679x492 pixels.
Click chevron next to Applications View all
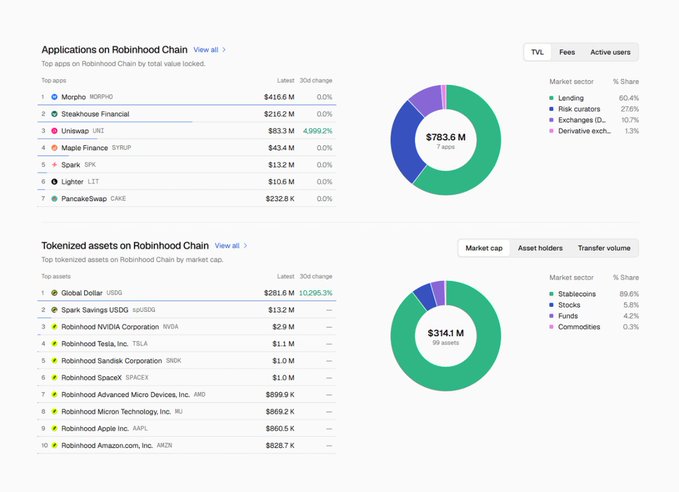coord(224,50)
